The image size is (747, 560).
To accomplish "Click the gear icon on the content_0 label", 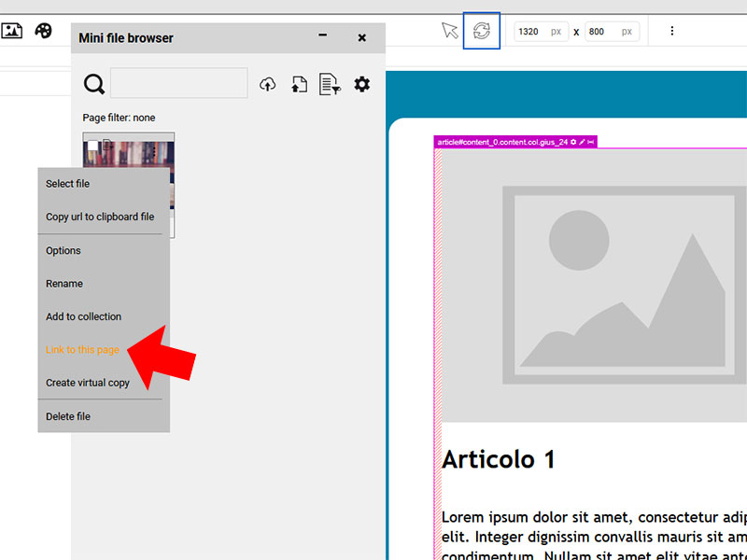I will click(573, 141).
